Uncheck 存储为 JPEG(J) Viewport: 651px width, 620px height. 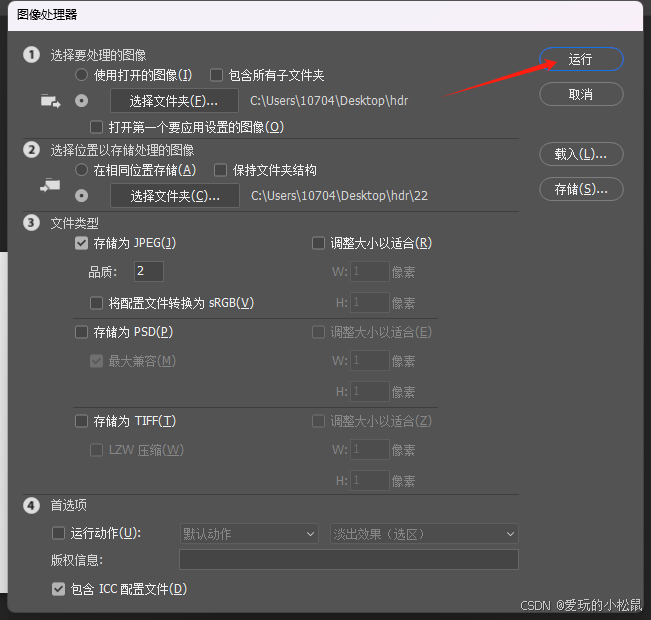point(81,243)
